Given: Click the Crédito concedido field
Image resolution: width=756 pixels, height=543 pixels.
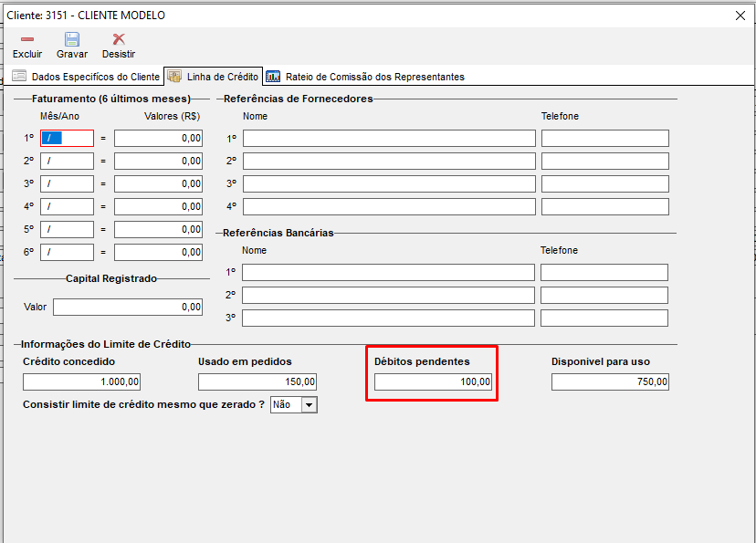Looking at the screenshot, I should pos(82,382).
